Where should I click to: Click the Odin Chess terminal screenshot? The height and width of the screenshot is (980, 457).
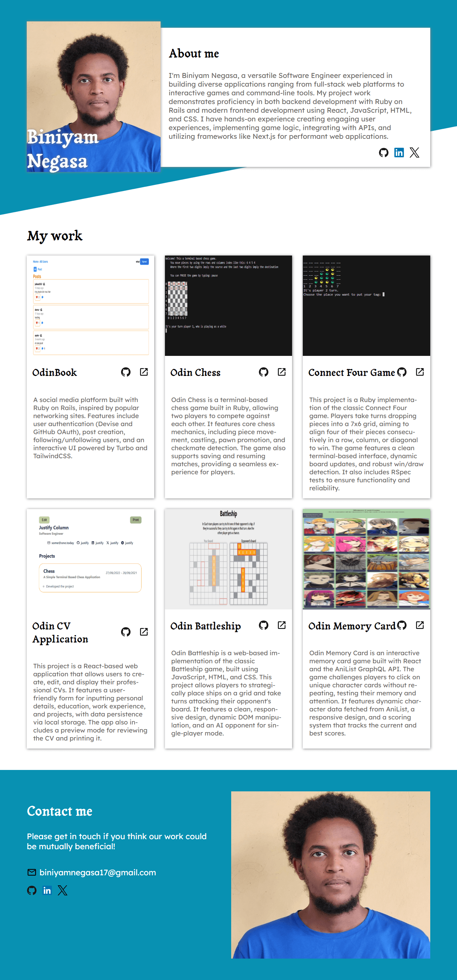228,305
